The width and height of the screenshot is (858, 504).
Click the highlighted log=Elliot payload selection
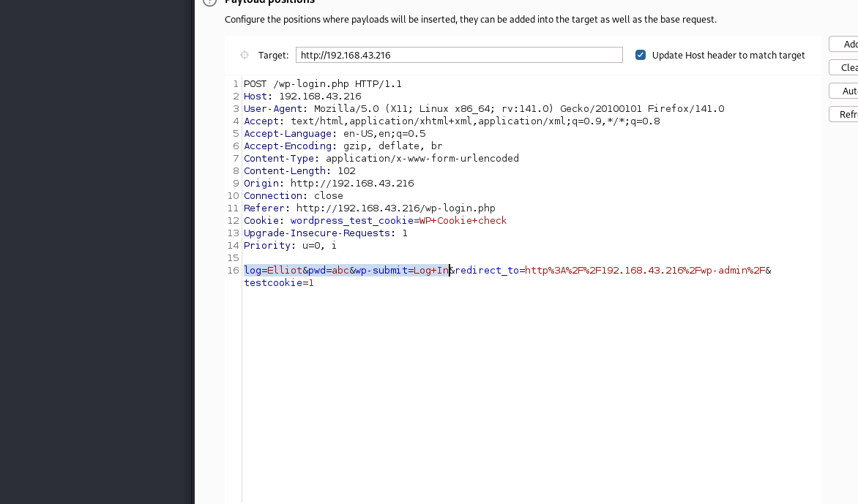coord(271,270)
